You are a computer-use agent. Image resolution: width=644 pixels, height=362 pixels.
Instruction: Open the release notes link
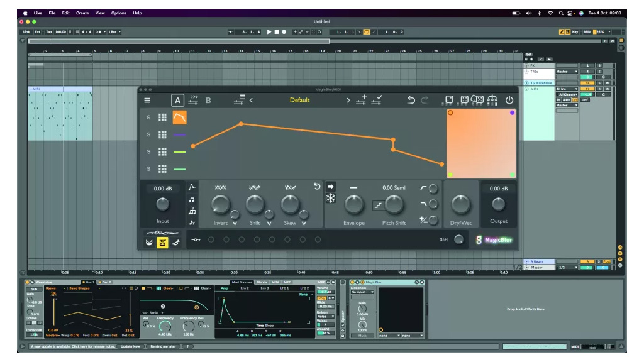93,346
